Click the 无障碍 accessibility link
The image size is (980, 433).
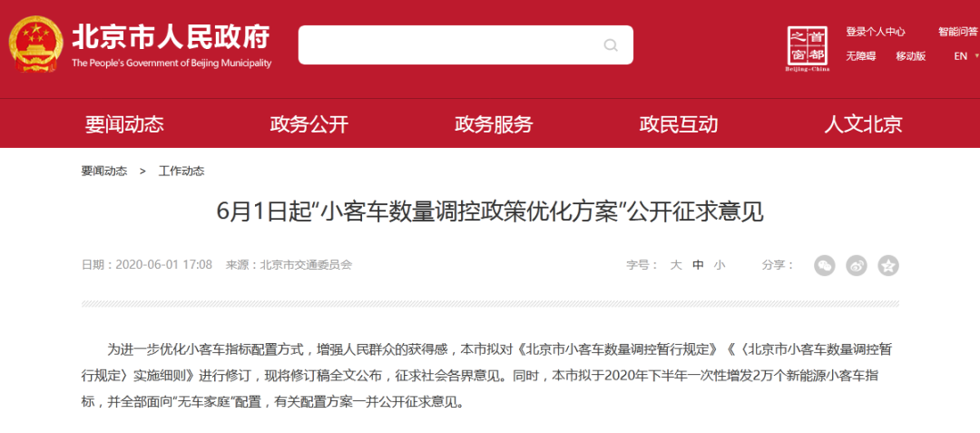(x=860, y=55)
